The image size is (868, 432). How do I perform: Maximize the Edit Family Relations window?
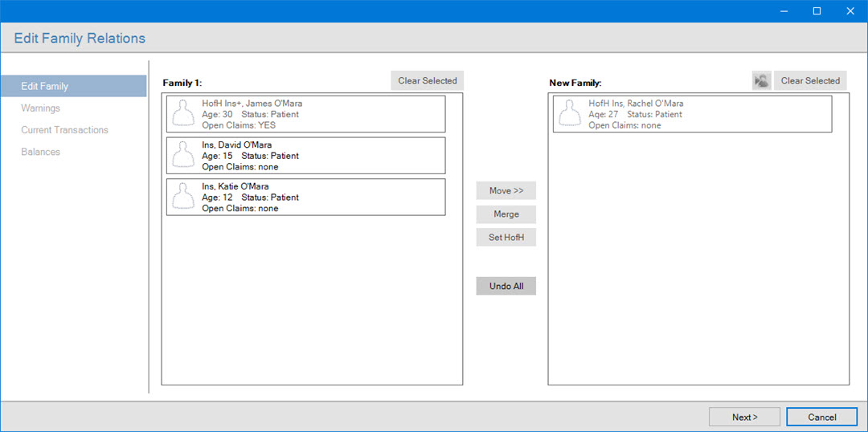pyautogui.click(x=817, y=11)
